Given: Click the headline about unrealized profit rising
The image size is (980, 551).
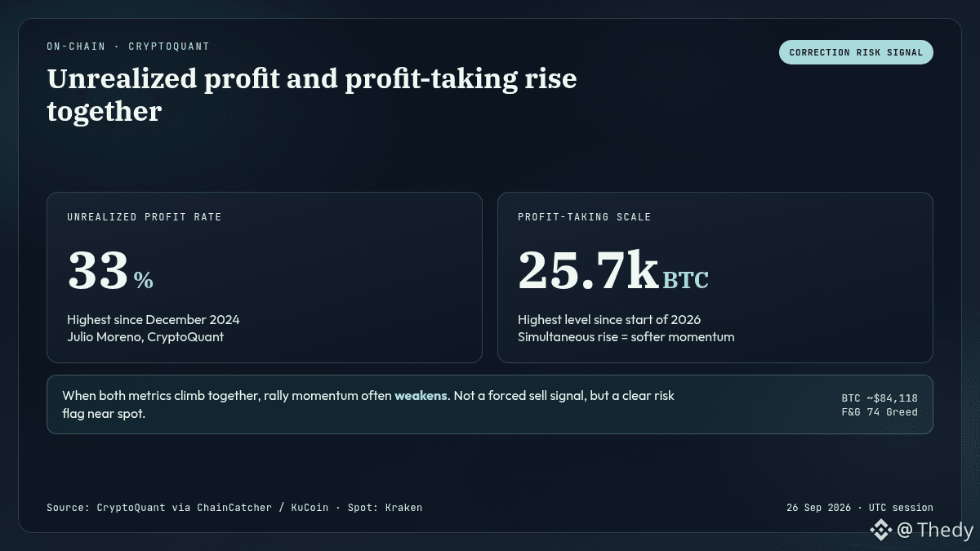Looking at the screenshot, I should [312, 95].
